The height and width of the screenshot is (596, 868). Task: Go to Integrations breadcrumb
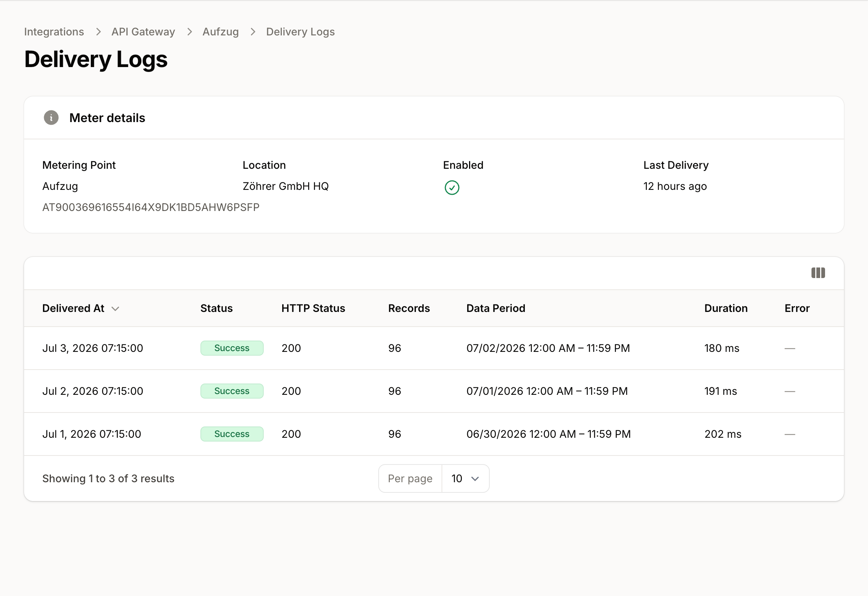tap(54, 32)
